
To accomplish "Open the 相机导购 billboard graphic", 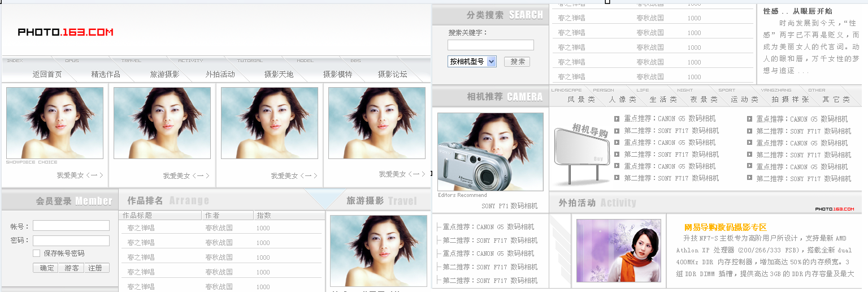I will [x=581, y=153].
